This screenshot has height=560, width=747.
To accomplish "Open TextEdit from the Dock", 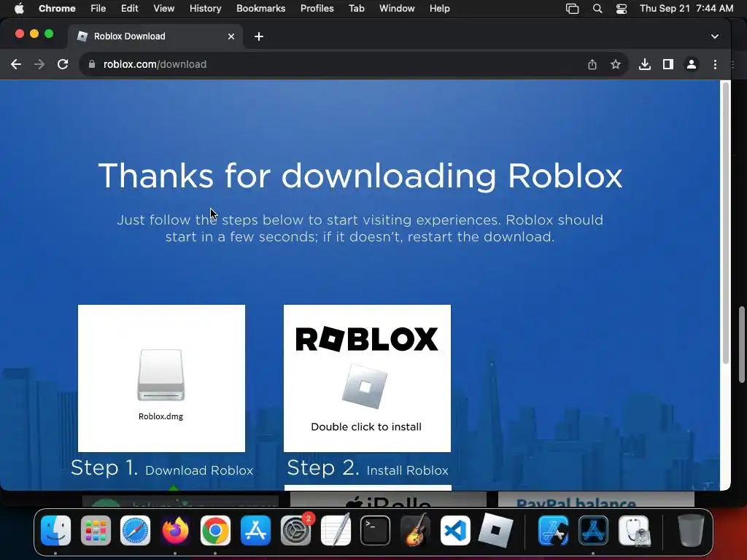I will pos(336,530).
